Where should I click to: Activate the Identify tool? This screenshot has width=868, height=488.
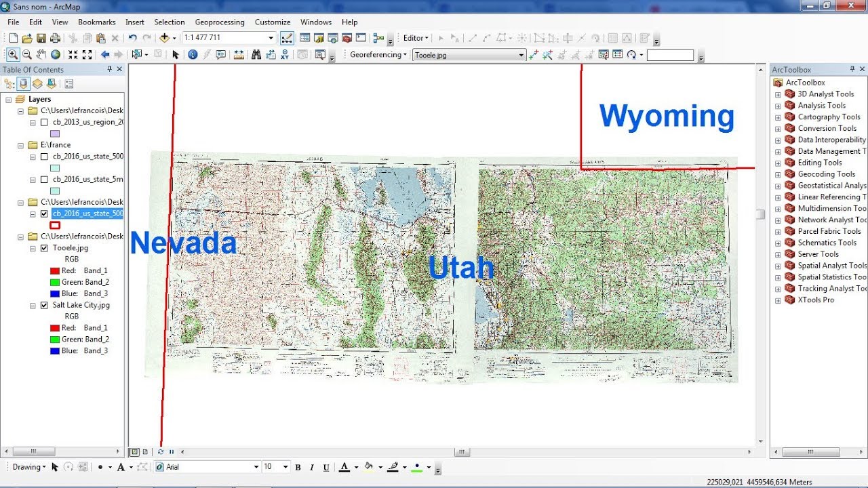pos(193,54)
